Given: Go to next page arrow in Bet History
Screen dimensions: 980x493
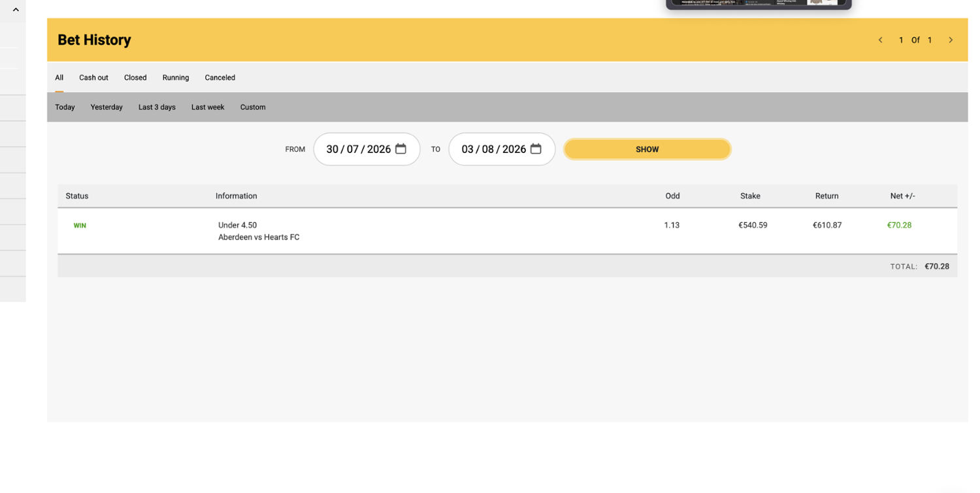Looking at the screenshot, I should pos(951,40).
